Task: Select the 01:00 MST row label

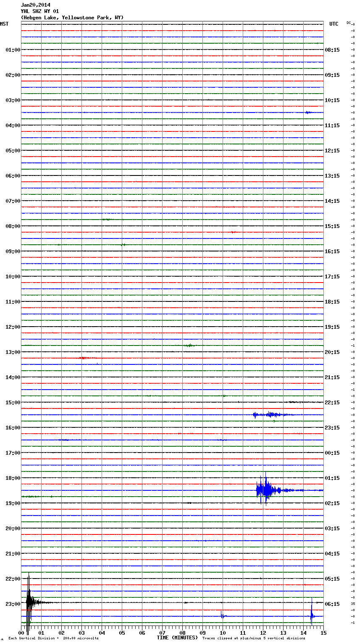Action: 13,50
